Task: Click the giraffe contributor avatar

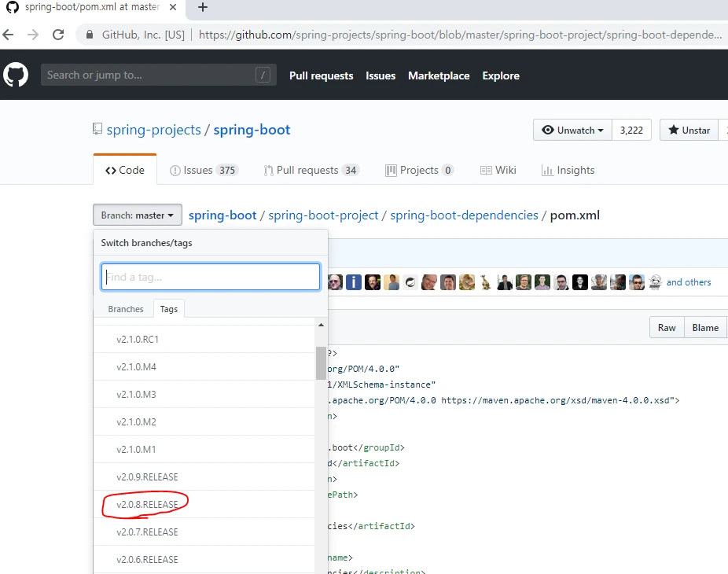Action: click(x=486, y=282)
